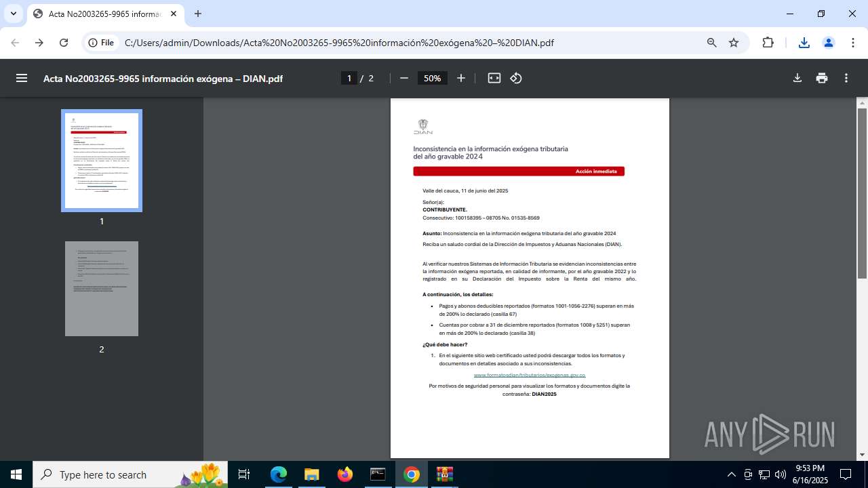Open PDF viewer more actions menu
Image resolution: width=868 pixels, height=488 pixels.
tap(846, 78)
